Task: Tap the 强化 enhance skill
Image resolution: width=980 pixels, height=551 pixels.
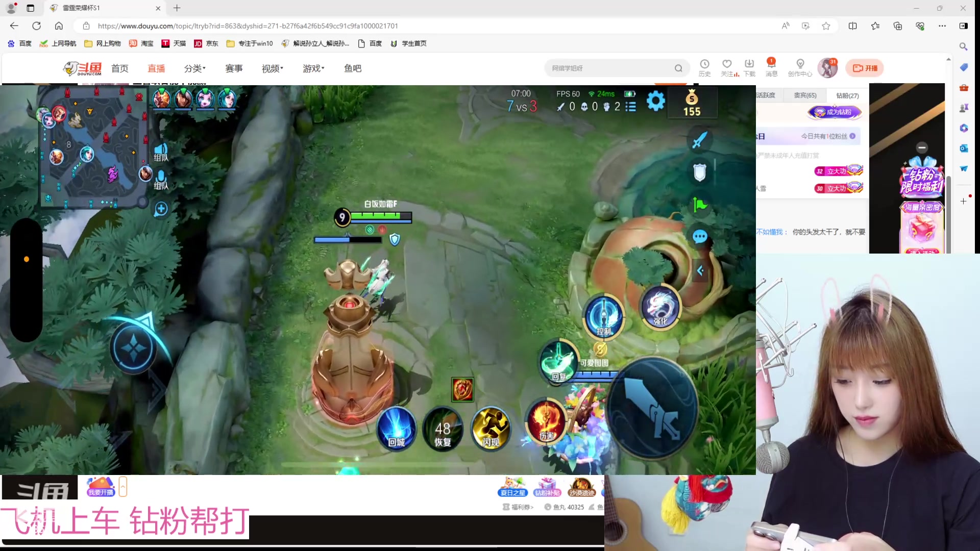Action: tap(660, 307)
